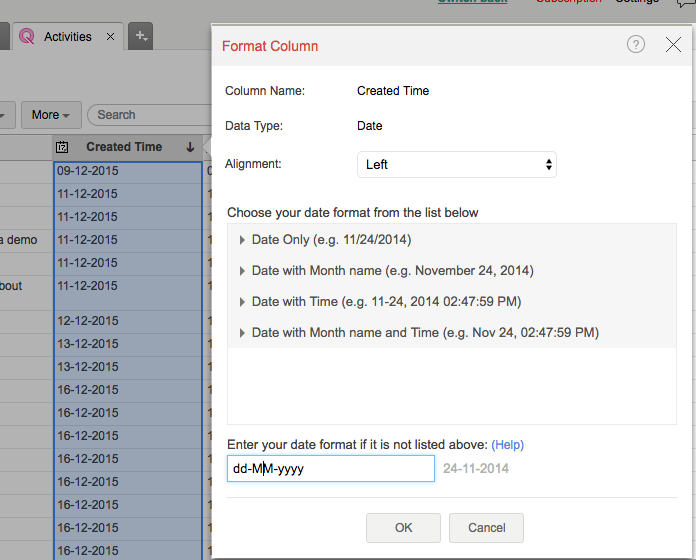The height and width of the screenshot is (560, 696).
Task: Click the Created Time calendar column icon
Action: click(x=62, y=147)
